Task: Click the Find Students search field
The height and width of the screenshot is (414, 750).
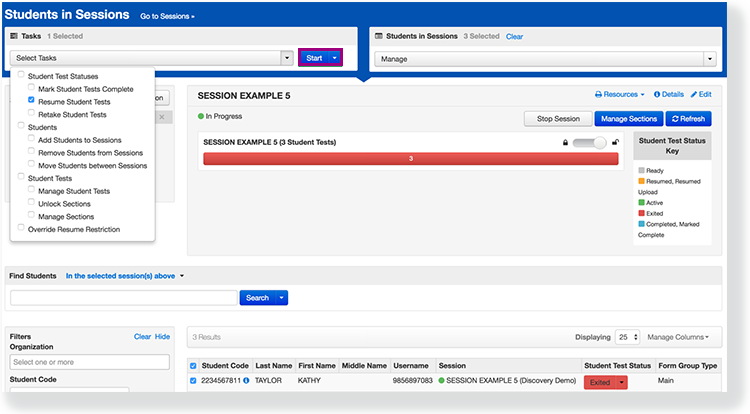Action: (x=123, y=297)
